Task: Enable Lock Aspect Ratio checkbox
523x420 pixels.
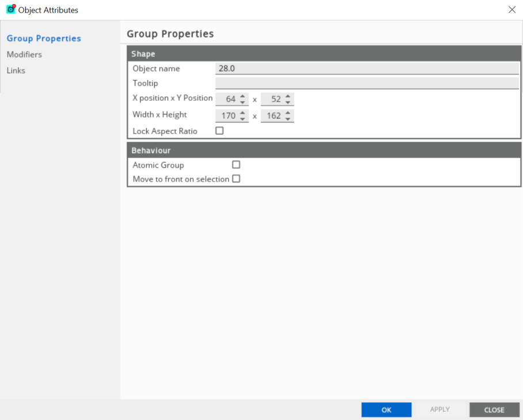Action: point(219,131)
